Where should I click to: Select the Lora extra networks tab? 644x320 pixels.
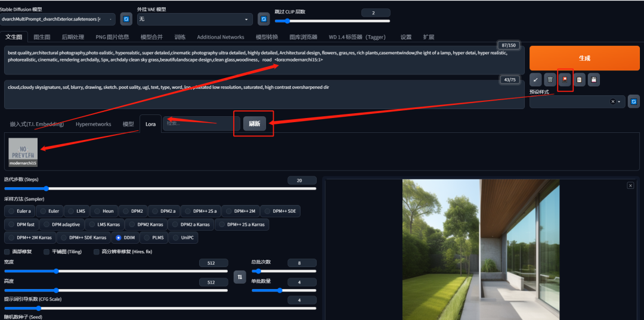pos(150,124)
